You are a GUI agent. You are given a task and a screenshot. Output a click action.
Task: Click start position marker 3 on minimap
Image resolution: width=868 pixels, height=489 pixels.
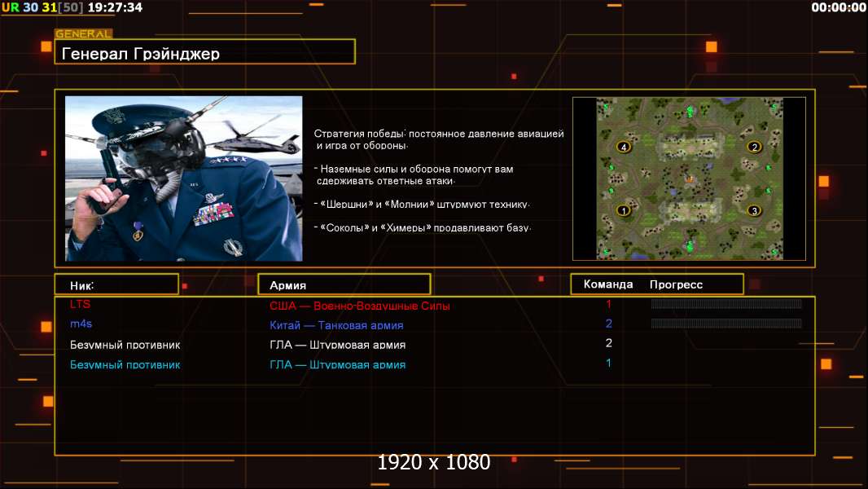pos(754,210)
